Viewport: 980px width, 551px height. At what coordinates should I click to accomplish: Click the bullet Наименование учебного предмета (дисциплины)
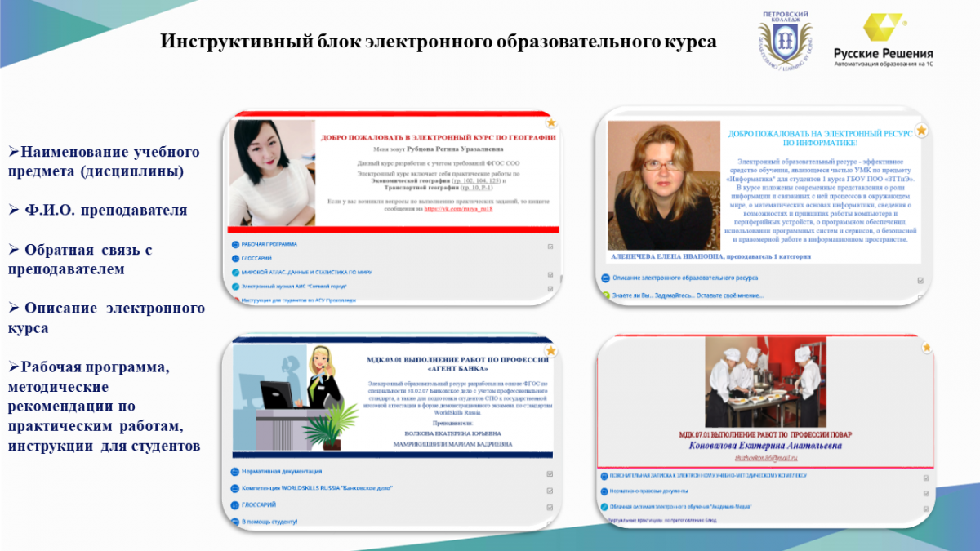(105, 162)
